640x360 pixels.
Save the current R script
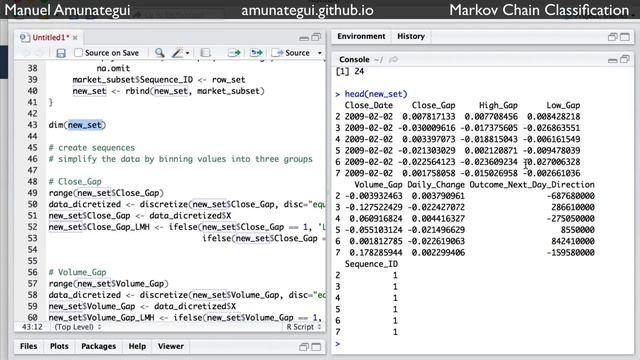coord(61,53)
